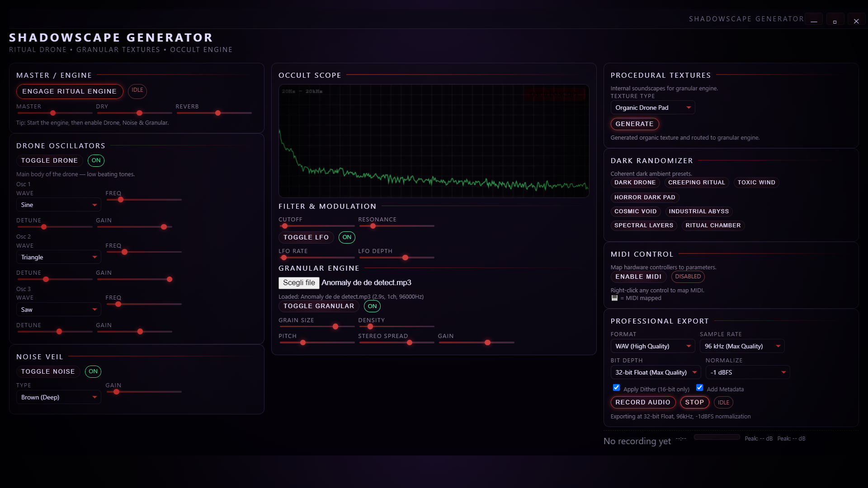Open Sample Rate 96 kHz dropdown
The height and width of the screenshot is (488, 868).
741,346
